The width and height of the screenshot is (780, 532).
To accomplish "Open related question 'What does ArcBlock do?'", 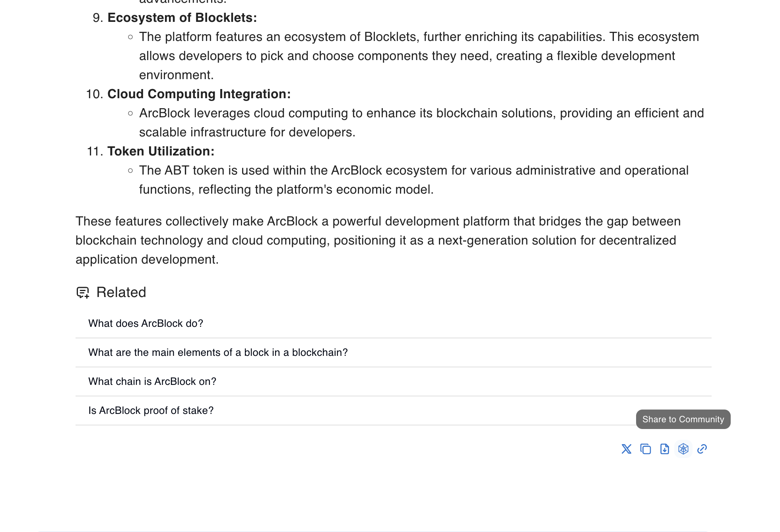I will (146, 323).
